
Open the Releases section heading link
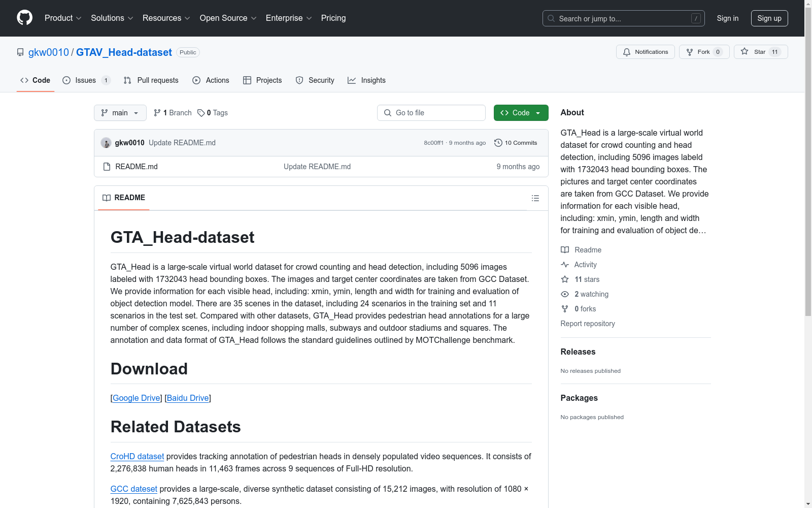pos(578,352)
